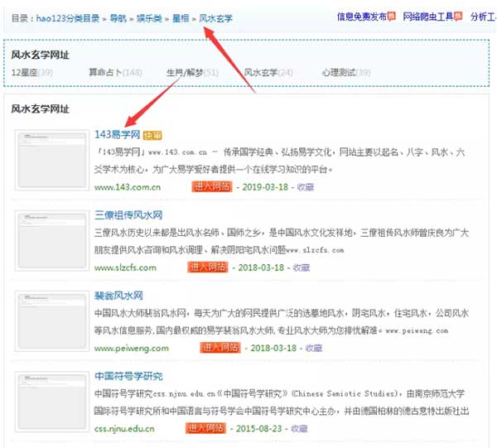Click the red icon after 信息免费发布
This screenshot has width=497, height=448.
[392, 16]
